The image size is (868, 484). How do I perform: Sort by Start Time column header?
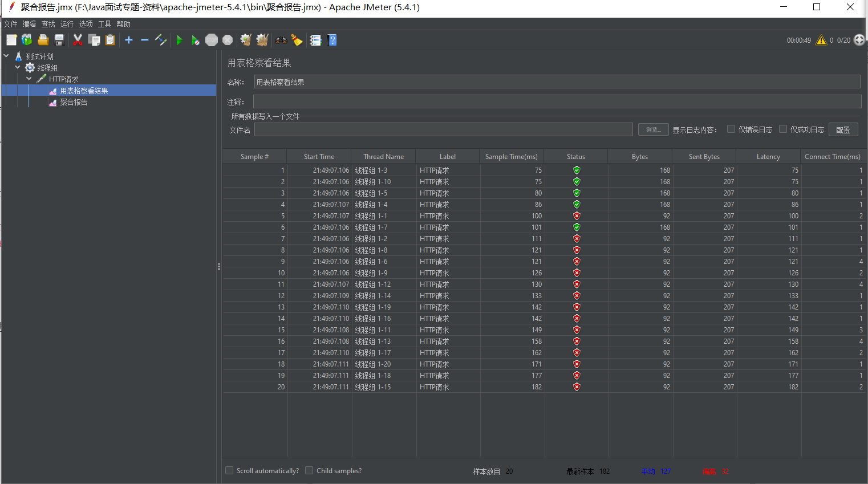point(319,156)
